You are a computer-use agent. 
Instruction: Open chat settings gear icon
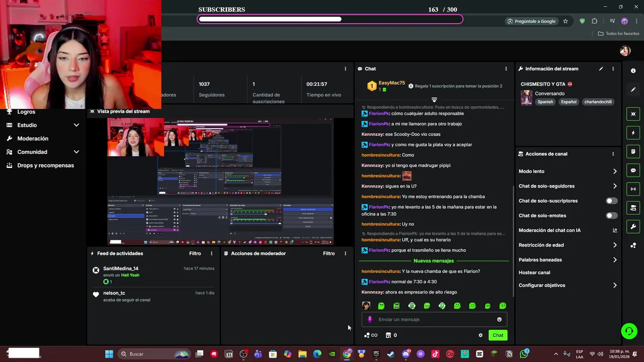click(480, 335)
